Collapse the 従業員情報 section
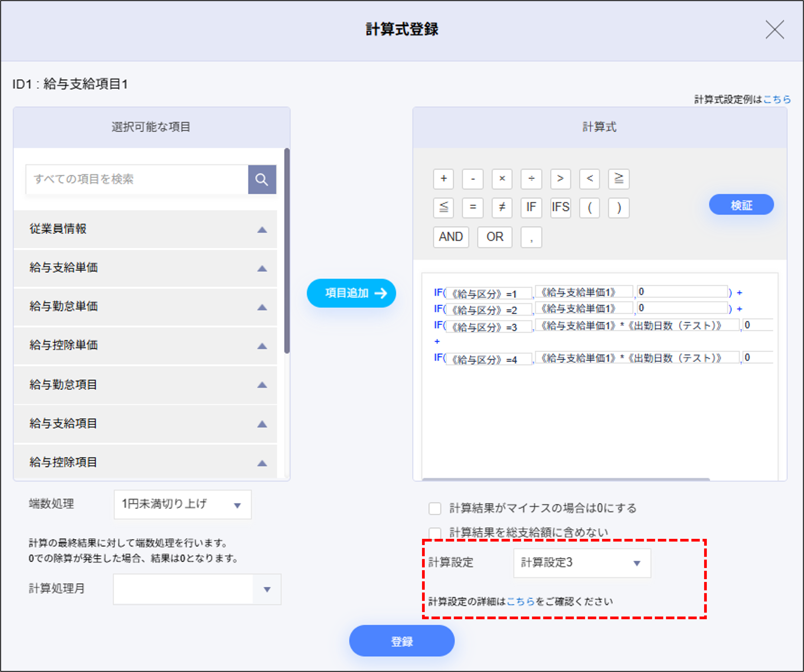The width and height of the screenshot is (804, 672). 263,229
